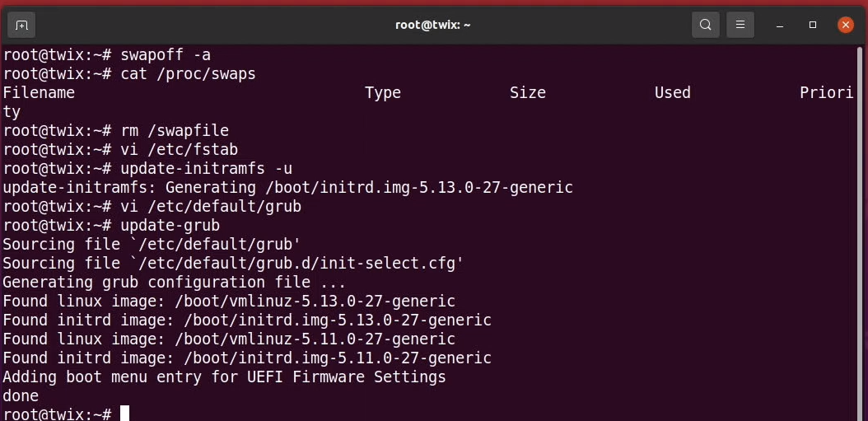Click the Used column header
This screenshot has height=421, width=868.
(673, 92)
